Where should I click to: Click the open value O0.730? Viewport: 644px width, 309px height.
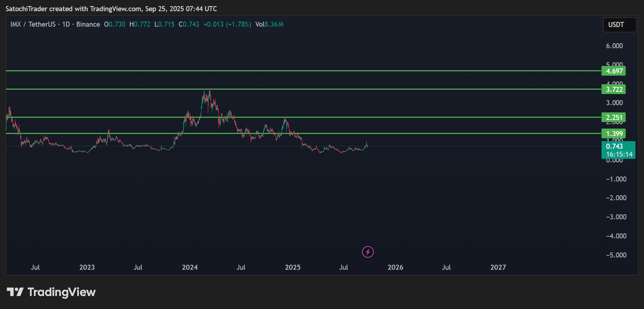[115, 24]
